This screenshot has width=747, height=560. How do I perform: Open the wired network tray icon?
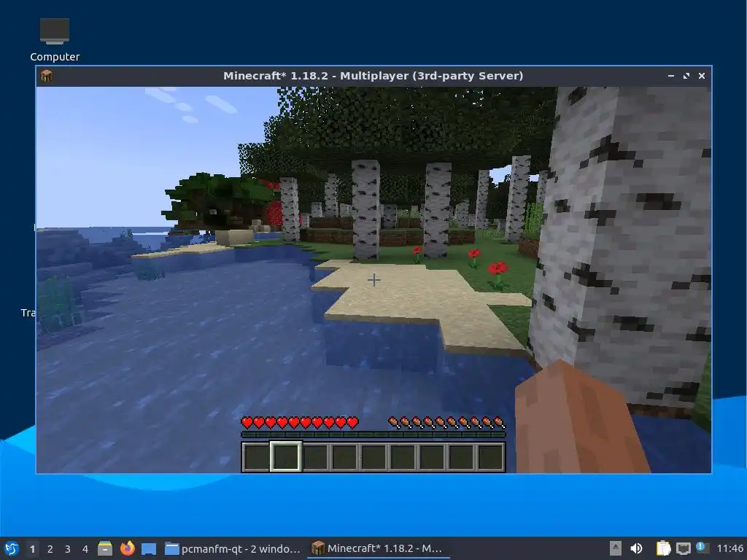pos(683,548)
